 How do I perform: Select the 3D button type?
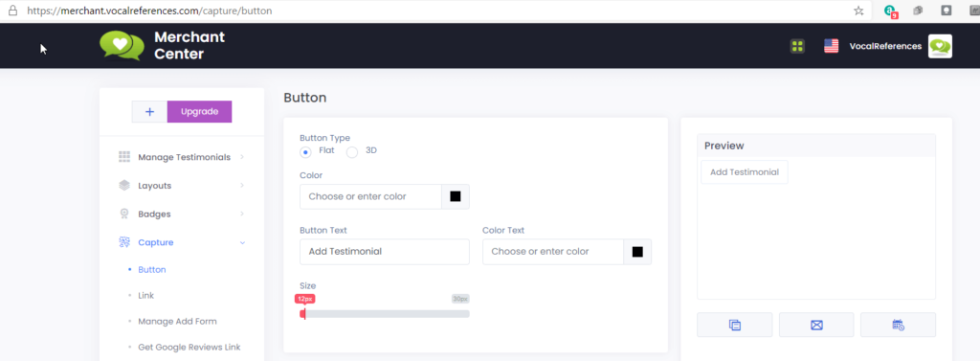tap(352, 152)
